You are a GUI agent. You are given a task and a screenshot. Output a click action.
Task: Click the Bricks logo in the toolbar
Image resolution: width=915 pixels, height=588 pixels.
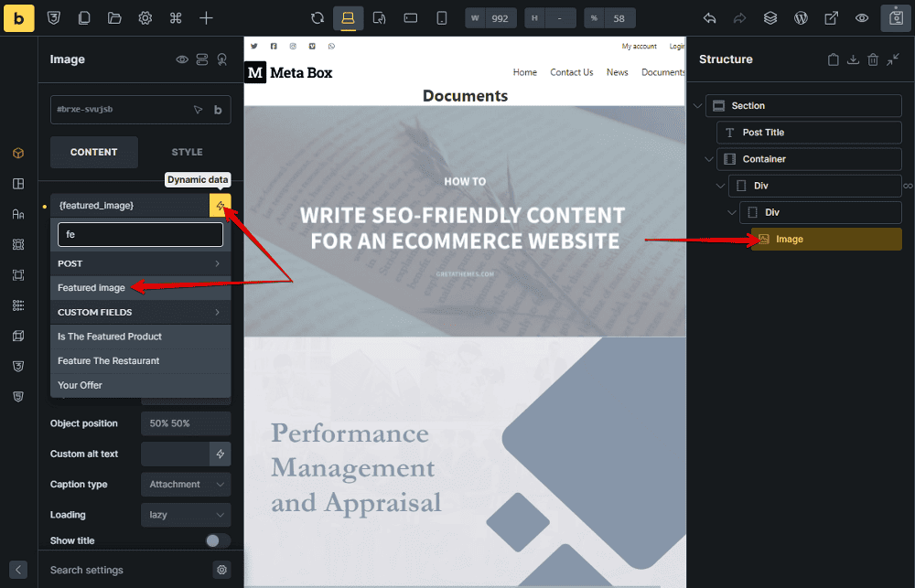[19, 18]
